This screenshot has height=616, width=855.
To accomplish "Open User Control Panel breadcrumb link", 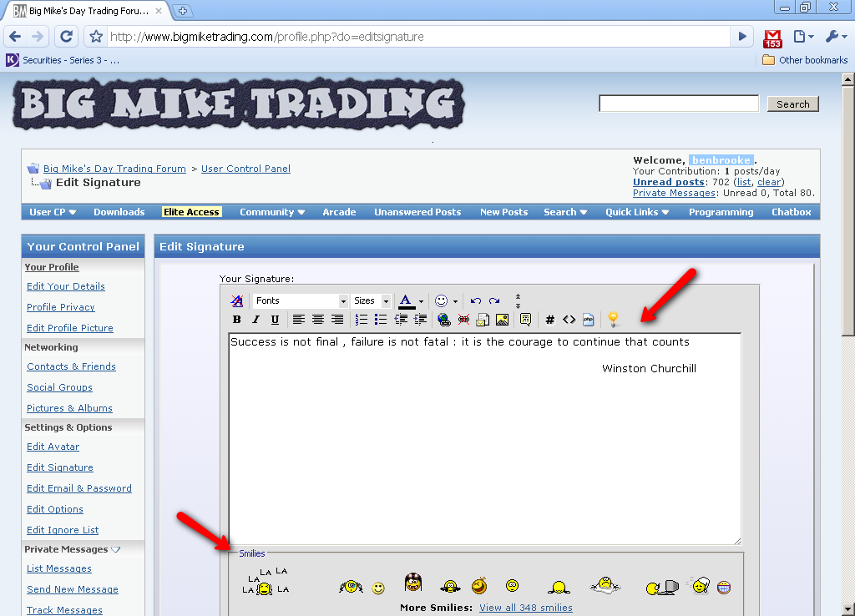I will (246, 169).
